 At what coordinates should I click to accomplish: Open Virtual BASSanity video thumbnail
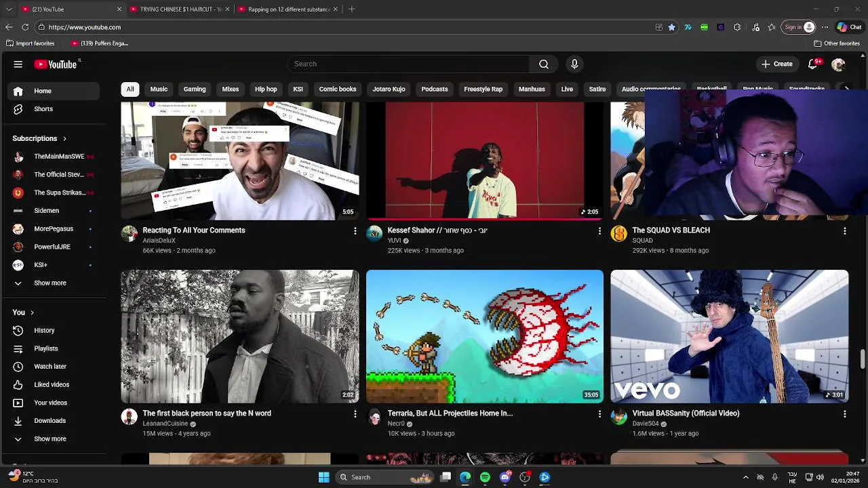pos(730,336)
